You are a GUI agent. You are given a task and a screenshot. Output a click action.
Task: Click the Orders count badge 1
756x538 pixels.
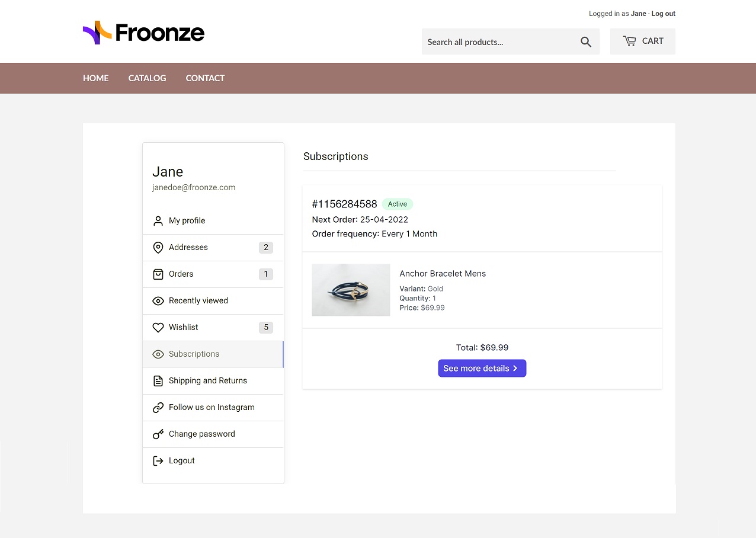[x=266, y=274]
